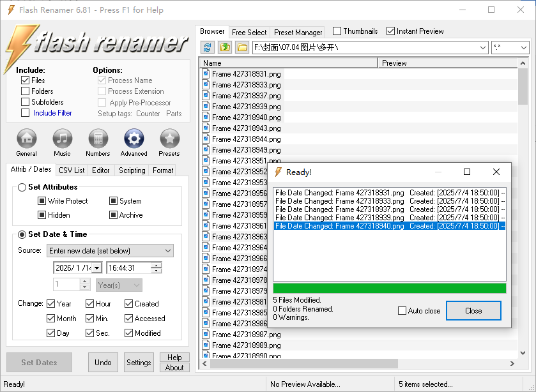Open the folder path dropdown

pyautogui.click(x=482, y=48)
